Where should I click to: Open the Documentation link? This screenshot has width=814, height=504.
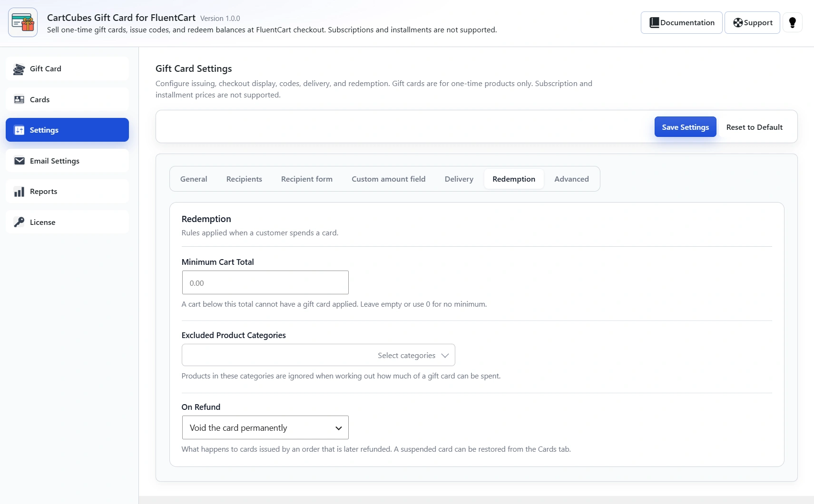point(682,22)
